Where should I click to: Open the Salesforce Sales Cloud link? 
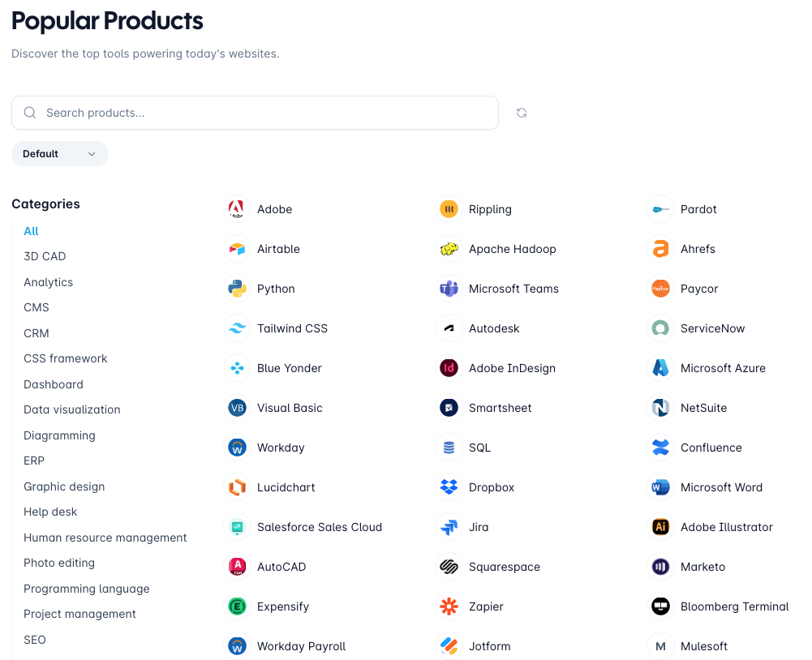320,527
